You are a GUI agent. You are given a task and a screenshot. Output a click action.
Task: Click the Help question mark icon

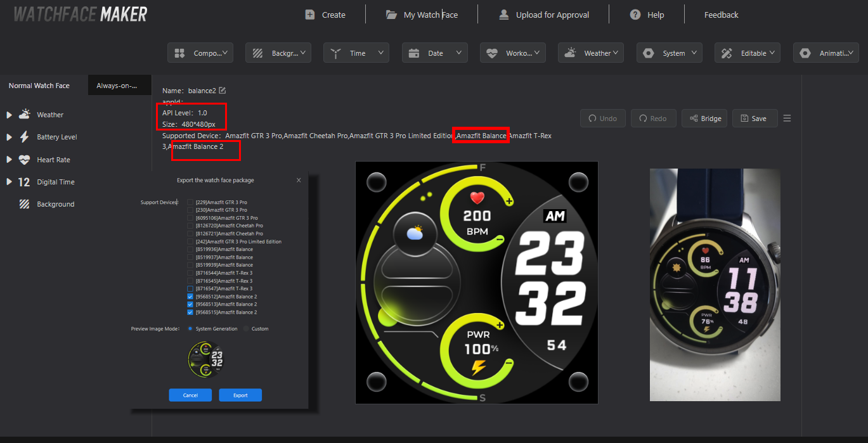(x=635, y=15)
